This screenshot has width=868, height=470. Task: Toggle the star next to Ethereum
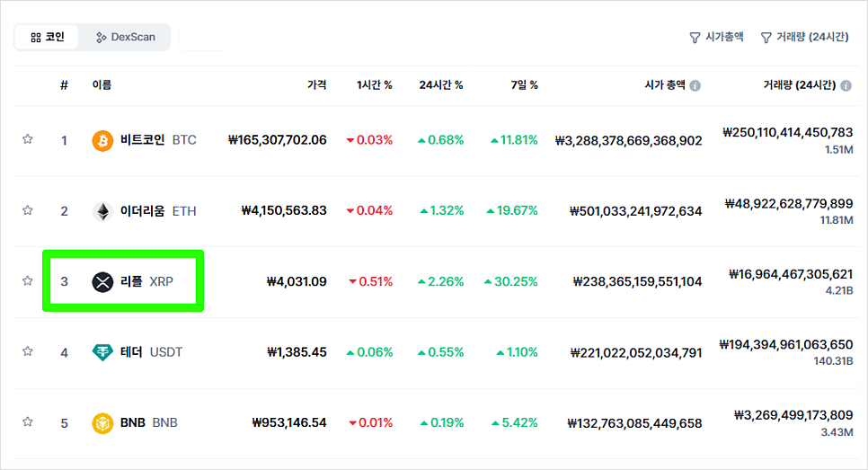point(27,209)
